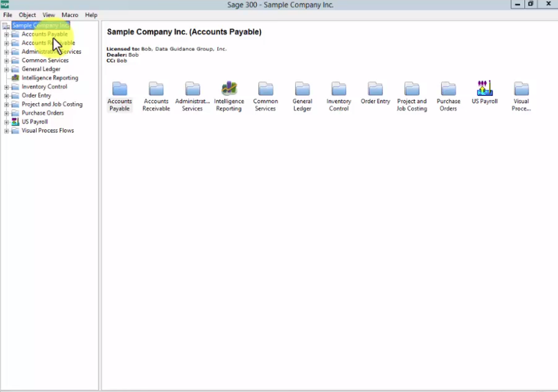Expand the Accounts Receivable tree node
558x392 pixels.
[x=6, y=43]
